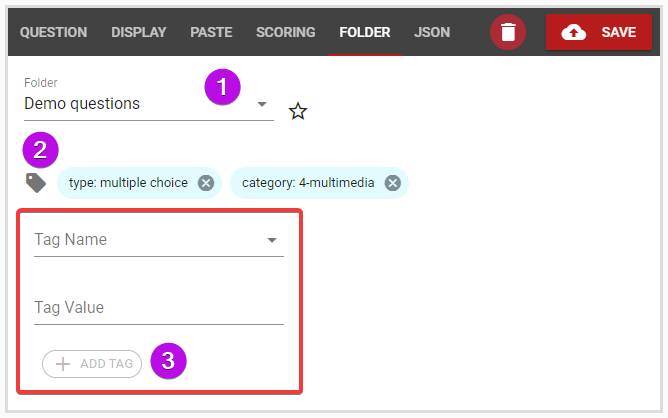The height and width of the screenshot is (418, 668).
Task: Click the FOLDER tab
Action: 365,32
